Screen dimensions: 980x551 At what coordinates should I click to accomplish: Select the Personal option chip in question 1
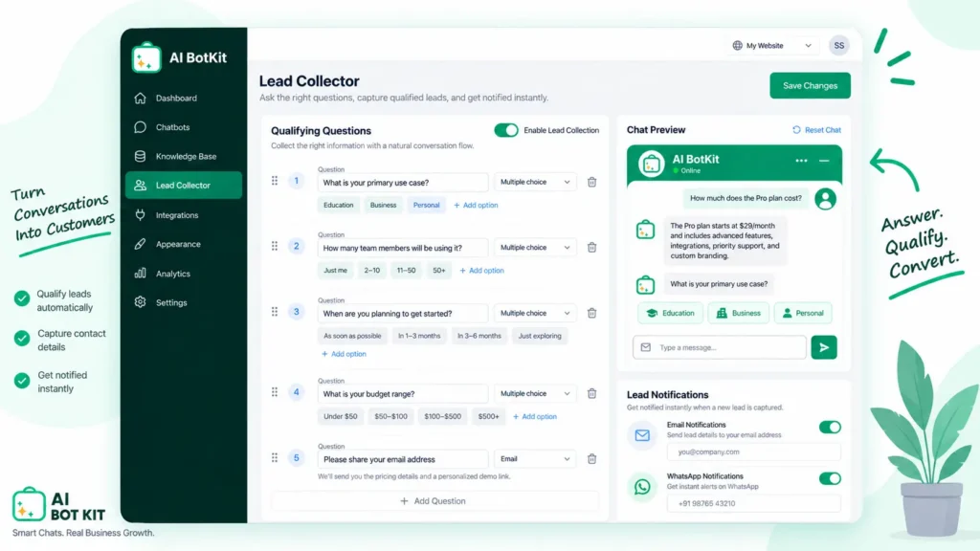click(426, 205)
